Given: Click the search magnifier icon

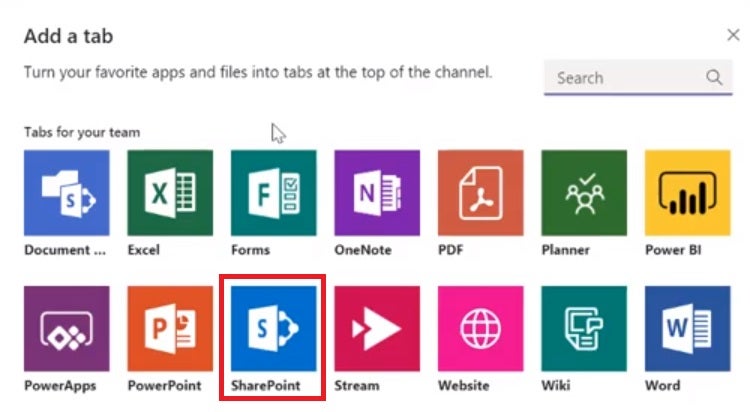Looking at the screenshot, I should pos(714,77).
